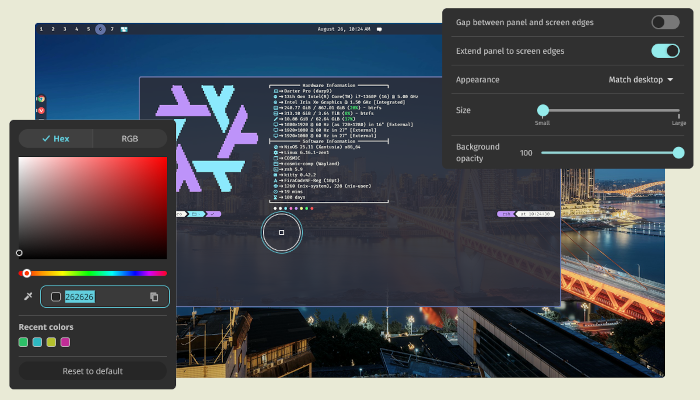Open the Appearance Match desktop dropdown
Viewport: 700px width, 400px height.
pyautogui.click(x=641, y=79)
